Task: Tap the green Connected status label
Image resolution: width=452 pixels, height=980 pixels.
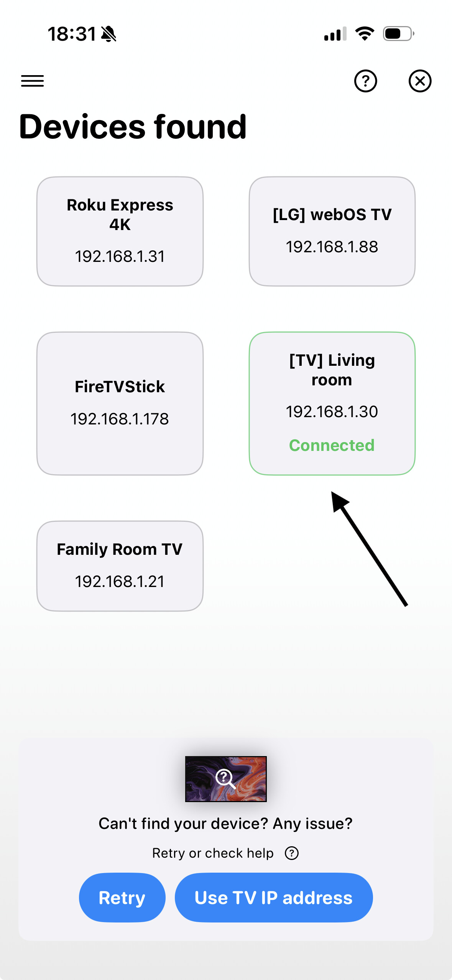Action: tap(332, 445)
